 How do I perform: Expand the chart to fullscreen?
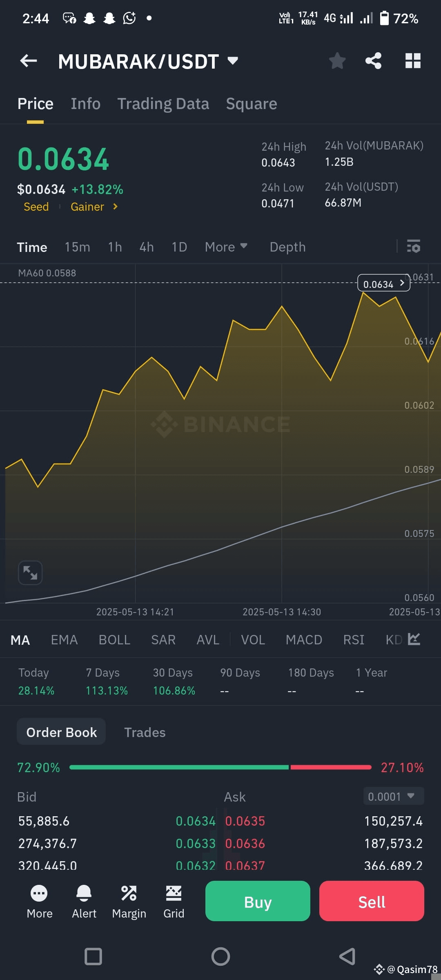pyautogui.click(x=30, y=572)
